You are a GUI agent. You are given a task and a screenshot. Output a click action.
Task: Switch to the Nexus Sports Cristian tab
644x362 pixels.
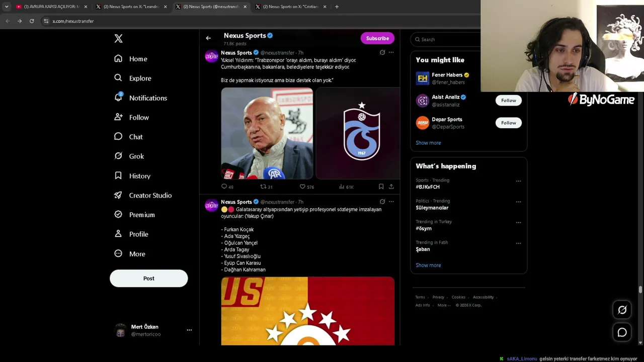tap(290, 7)
